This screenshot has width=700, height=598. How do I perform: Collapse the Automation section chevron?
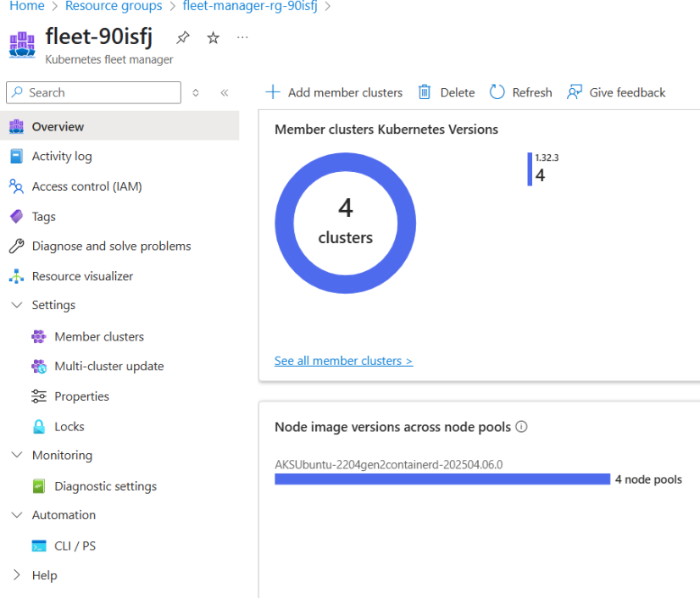click(x=16, y=514)
